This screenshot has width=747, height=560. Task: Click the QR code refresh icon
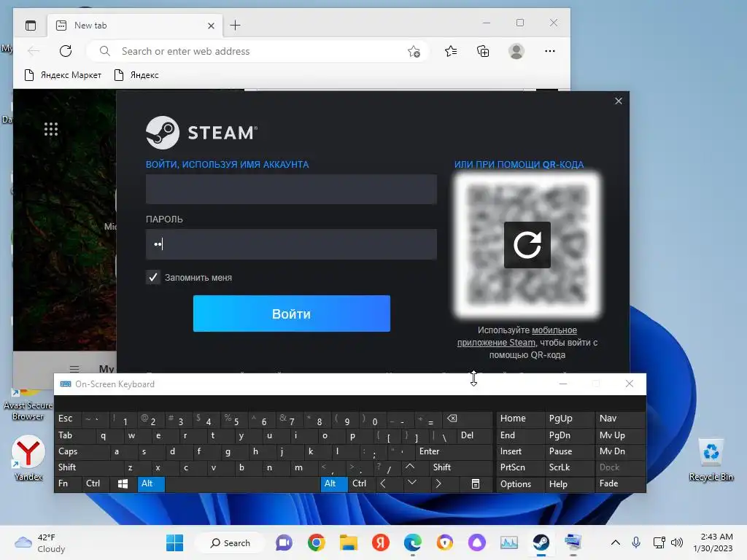coord(527,245)
